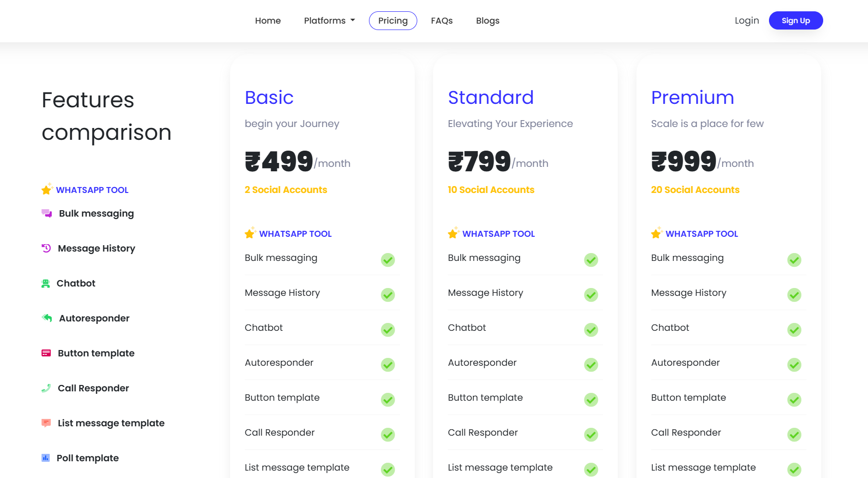This screenshot has width=868, height=478.
Task: Click Basic plan Bulk messaging checkmark
Action: [x=388, y=260]
